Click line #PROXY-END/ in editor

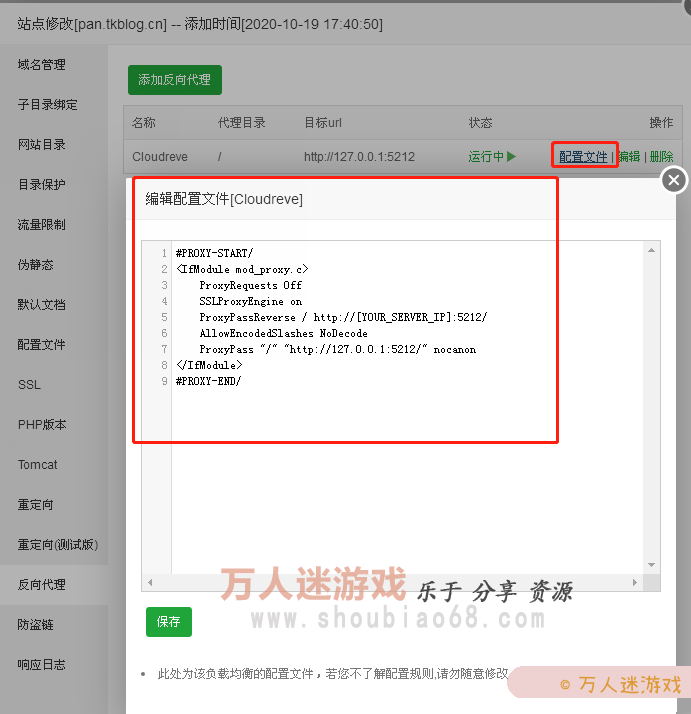(209, 381)
